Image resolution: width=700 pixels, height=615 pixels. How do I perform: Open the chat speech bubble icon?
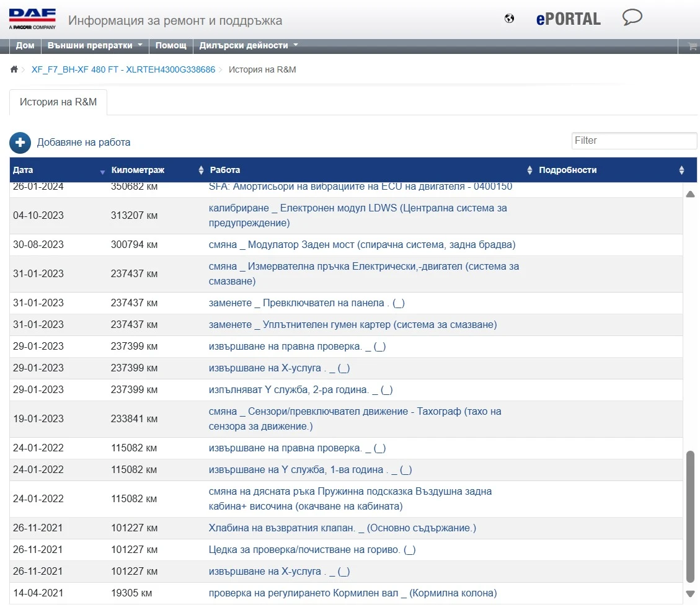point(632,18)
